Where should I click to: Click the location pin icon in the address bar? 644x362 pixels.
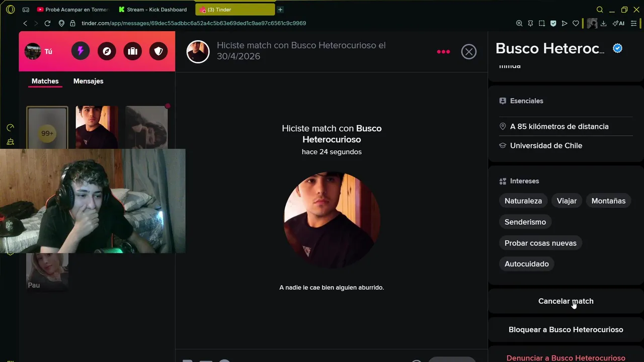tap(61, 23)
